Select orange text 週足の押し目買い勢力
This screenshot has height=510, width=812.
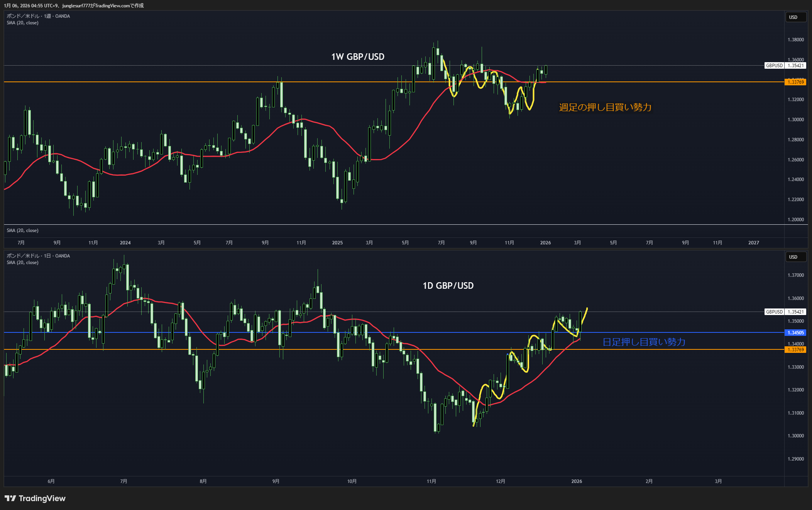[x=605, y=107]
